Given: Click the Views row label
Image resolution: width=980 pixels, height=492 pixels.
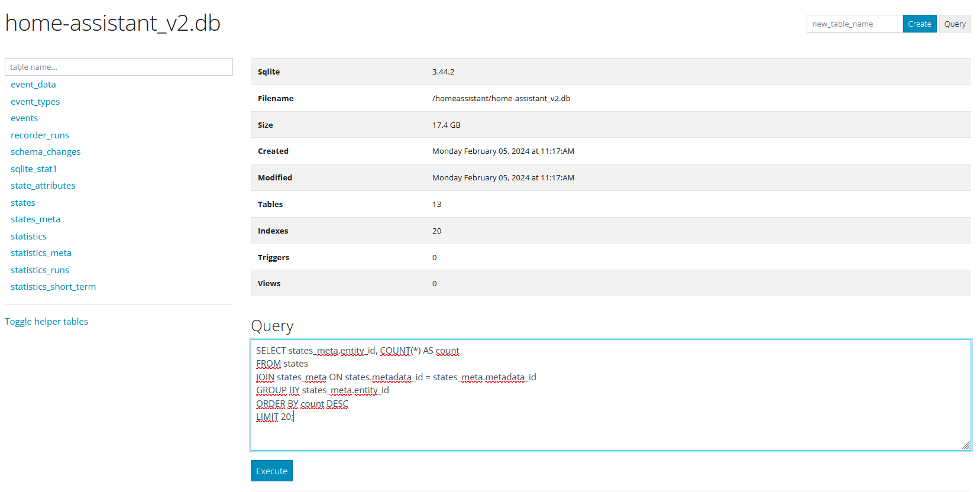Looking at the screenshot, I should (269, 283).
